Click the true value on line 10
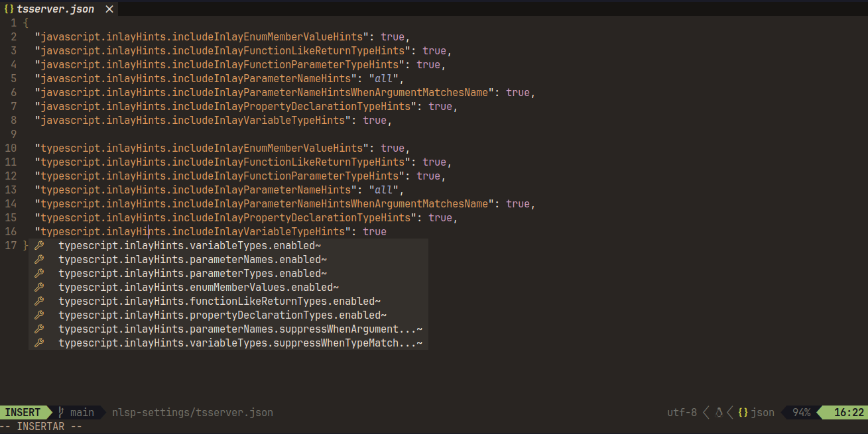Image resolution: width=868 pixels, height=434 pixels. 393,148
